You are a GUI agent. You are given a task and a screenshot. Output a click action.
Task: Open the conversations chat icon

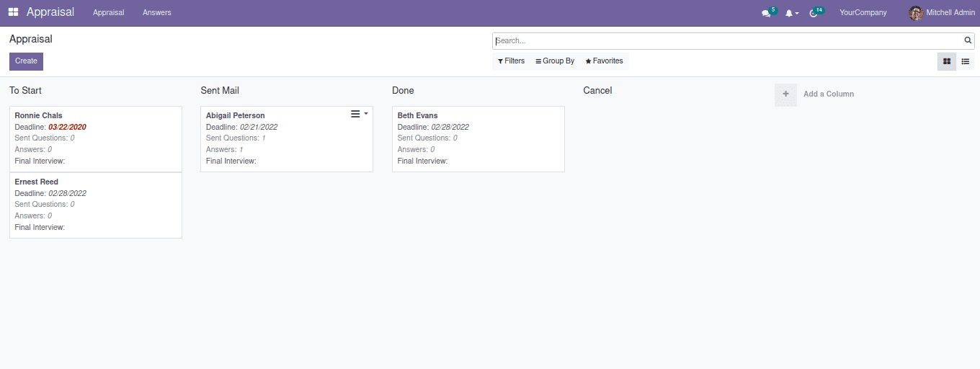tap(766, 13)
